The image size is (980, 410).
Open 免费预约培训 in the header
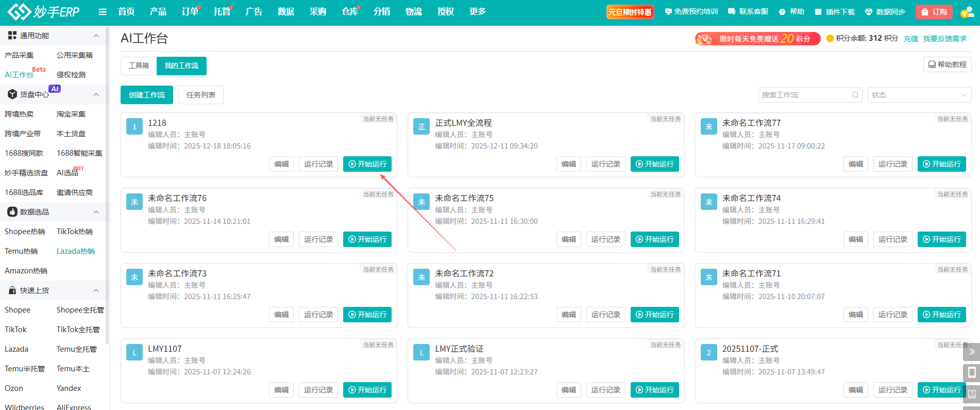pyautogui.click(x=691, y=12)
